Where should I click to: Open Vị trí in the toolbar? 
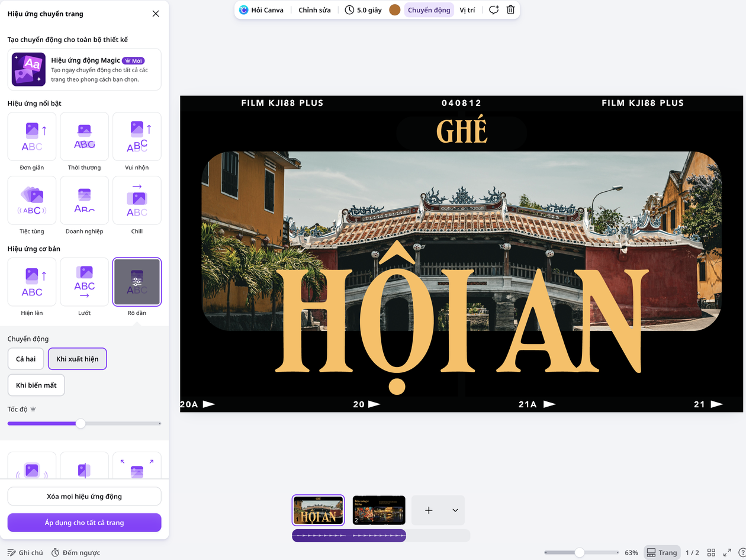467,10
